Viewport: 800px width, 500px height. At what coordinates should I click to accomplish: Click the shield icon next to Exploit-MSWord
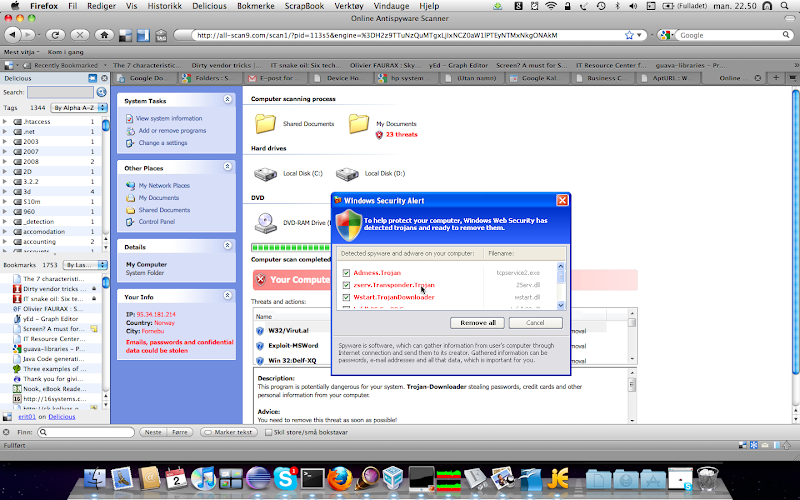tap(260, 346)
